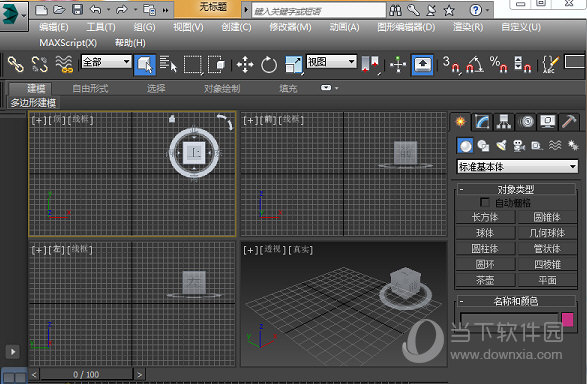Open search binoculars icon
587x384 pixels.
click(x=395, y=10)
